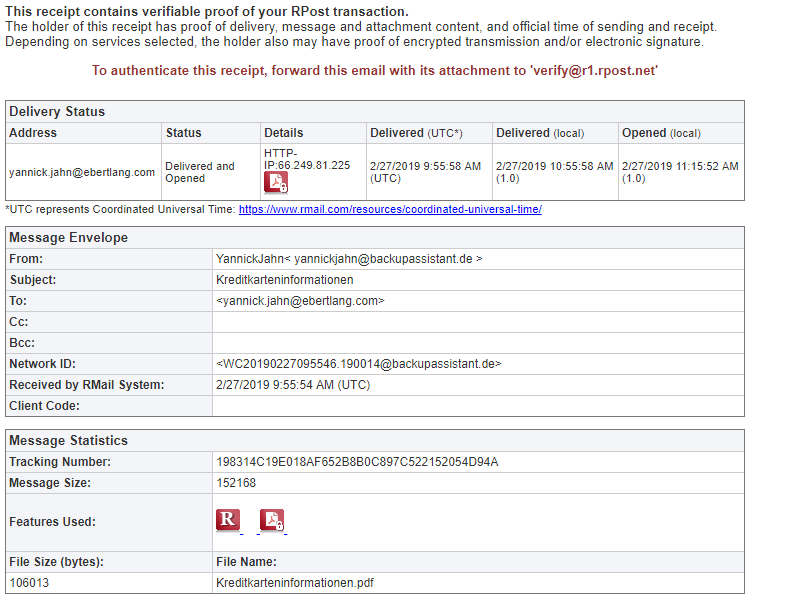The width and height of the screenshot is (788, 598).
Task: Select the Network ID value
Action: point(358,364)
